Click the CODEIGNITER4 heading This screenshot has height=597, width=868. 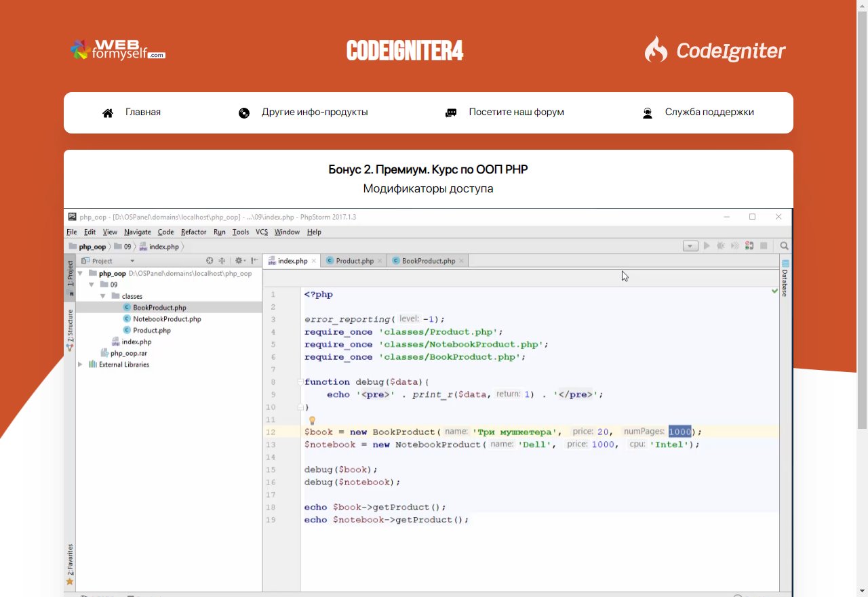pos(405,51)
